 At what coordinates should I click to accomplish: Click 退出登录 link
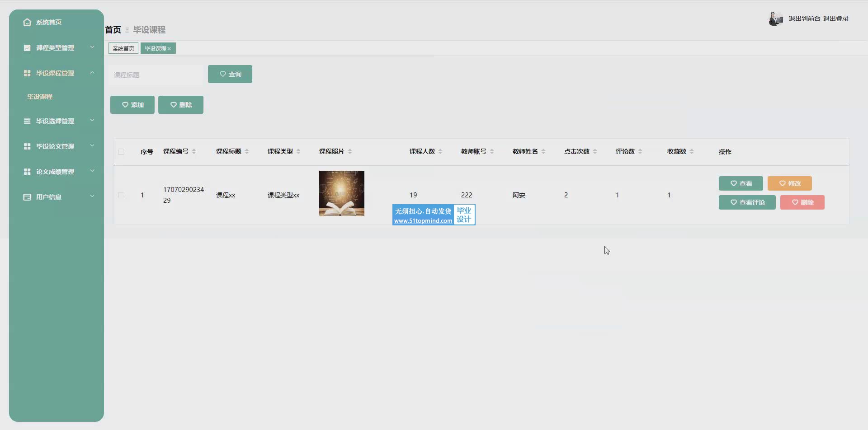835,19
